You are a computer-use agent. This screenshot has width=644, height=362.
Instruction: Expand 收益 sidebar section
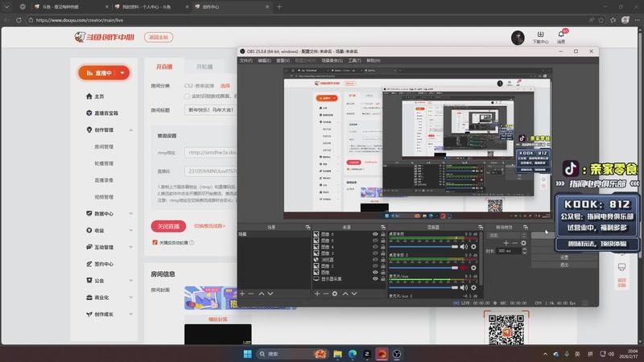tap(130, 231)
